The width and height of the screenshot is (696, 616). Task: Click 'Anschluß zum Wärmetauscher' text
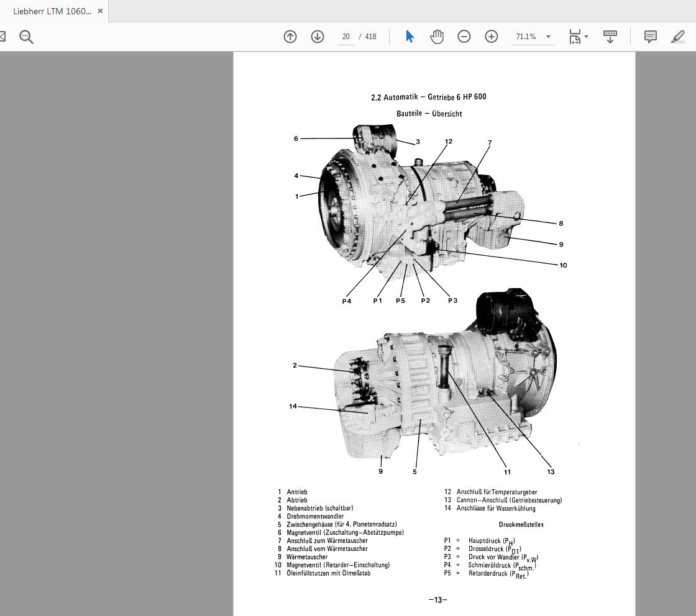(x=327, y=541)
